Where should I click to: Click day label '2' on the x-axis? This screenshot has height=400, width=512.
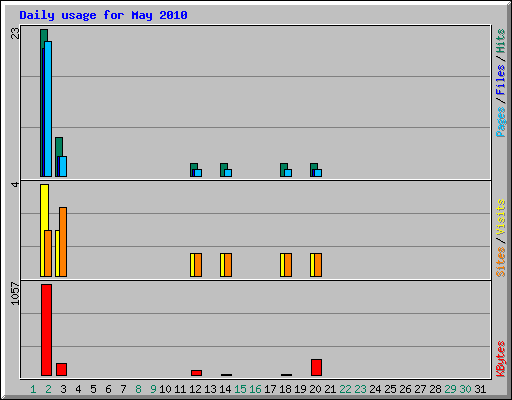pos(48,389)
